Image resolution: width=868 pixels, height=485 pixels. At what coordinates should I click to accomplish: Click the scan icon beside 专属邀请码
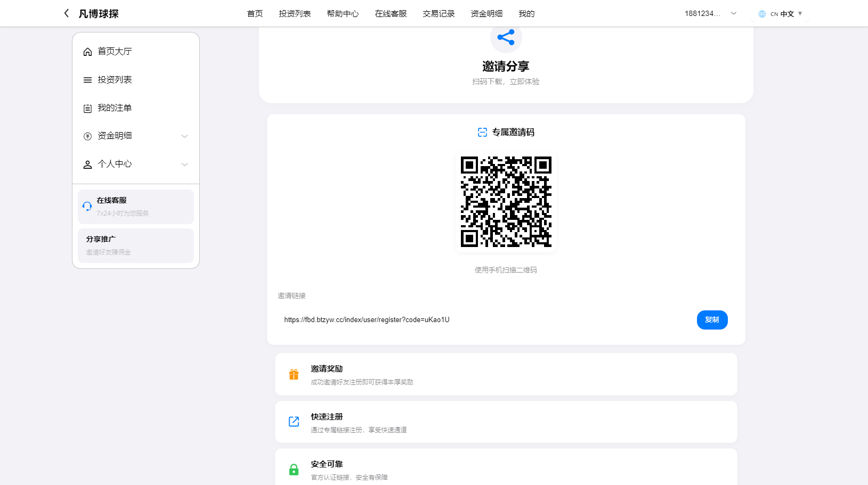tap(482, 132)
